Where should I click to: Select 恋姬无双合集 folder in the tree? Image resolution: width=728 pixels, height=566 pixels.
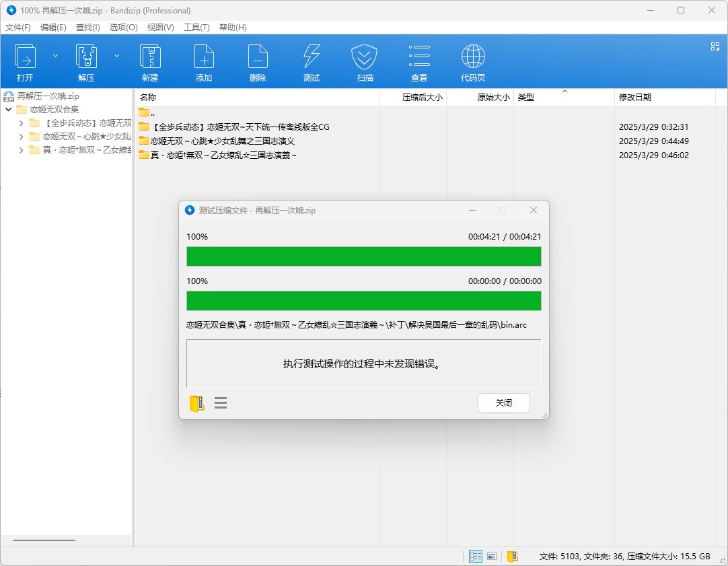[x=54, y=110]
